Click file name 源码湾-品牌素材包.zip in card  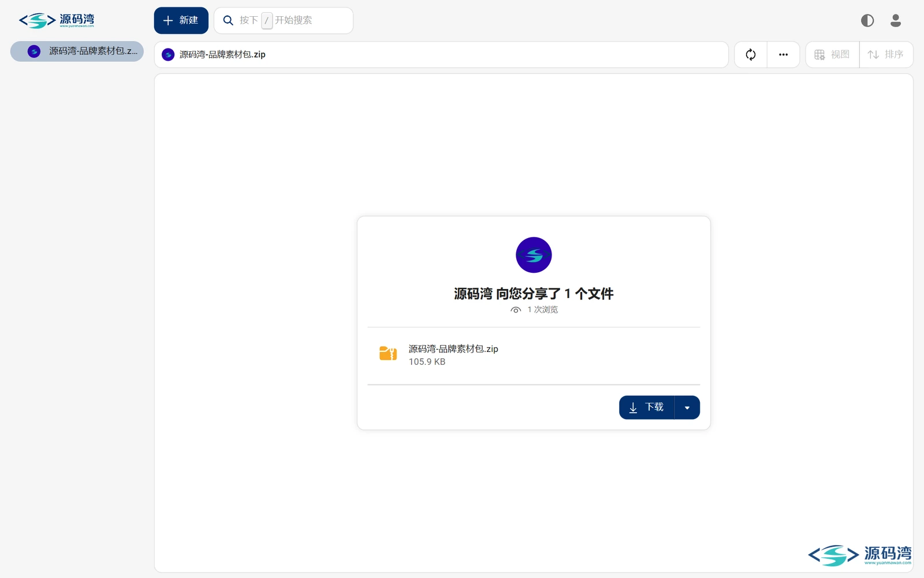pyautogui.click(x=453, y=349)
